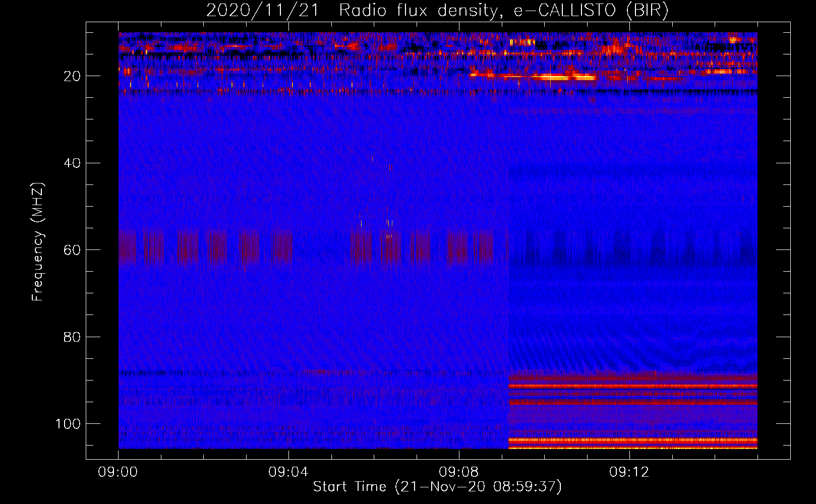Viewport: 816px width, 504px height.
Task: Click the 100 MHz frequency tick label
Action: tap(68, 424)
